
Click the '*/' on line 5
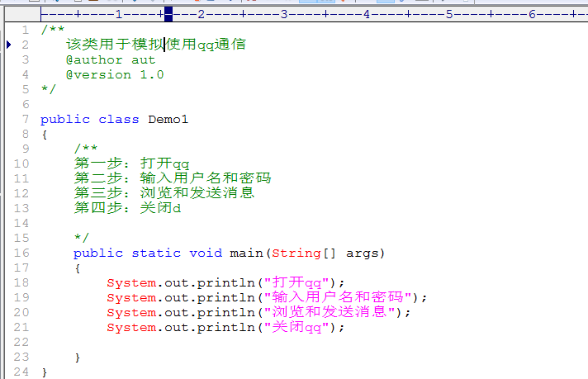pyautogui.click(x=49, y=89)
